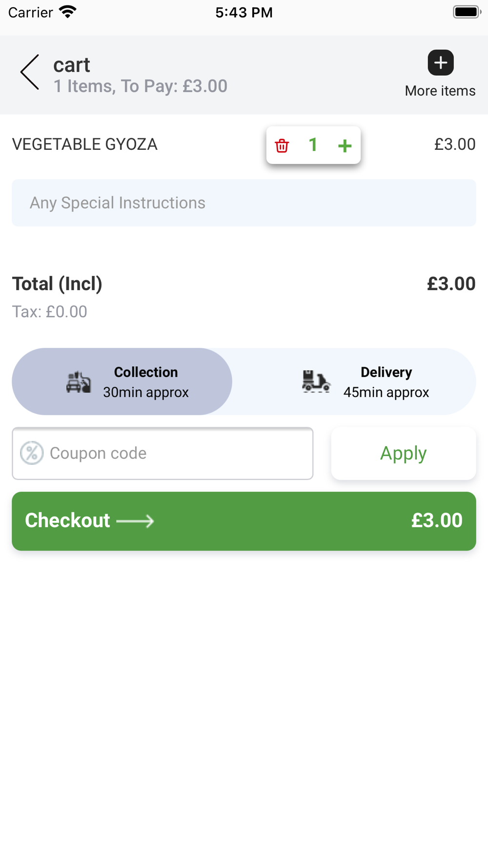Click the Delivery scooter icon

click(x=316, y=382)
